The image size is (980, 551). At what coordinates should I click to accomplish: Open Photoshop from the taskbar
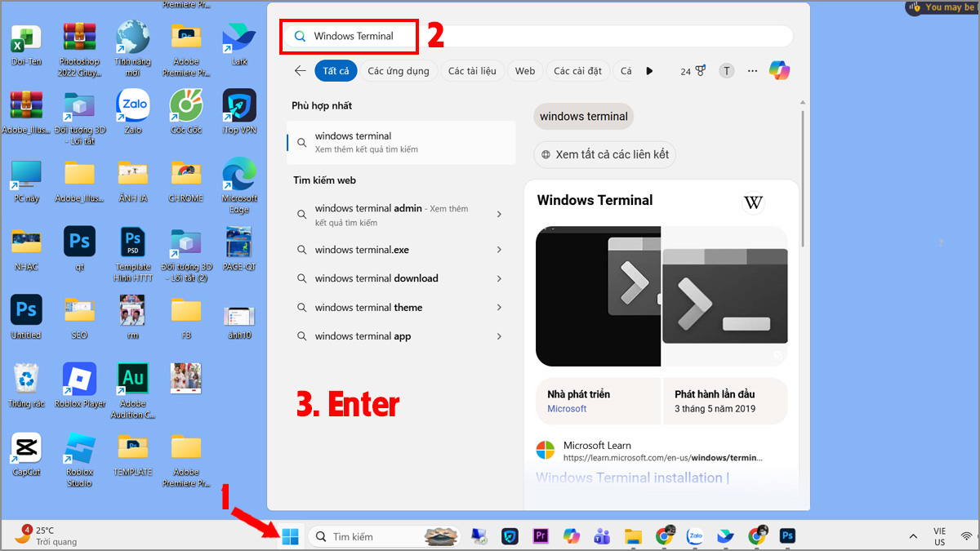[x=786, y=536]
